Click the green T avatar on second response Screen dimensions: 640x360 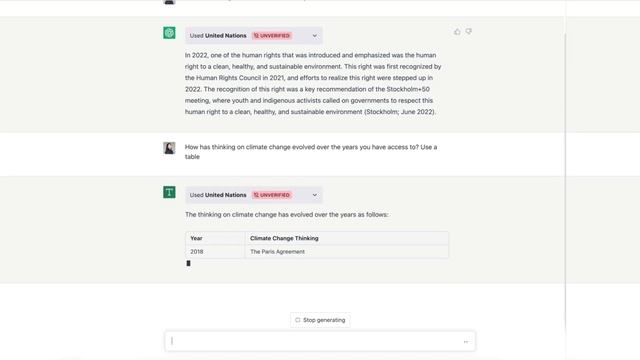tap(169, 192)
